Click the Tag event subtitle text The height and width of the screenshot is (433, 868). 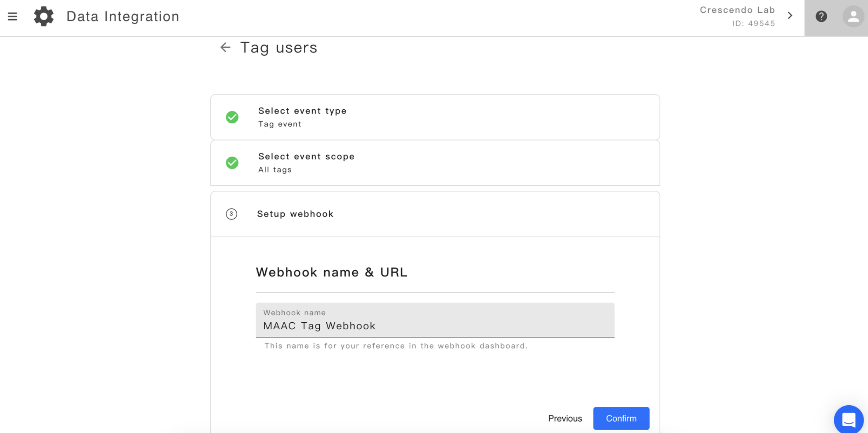(280, 124)
